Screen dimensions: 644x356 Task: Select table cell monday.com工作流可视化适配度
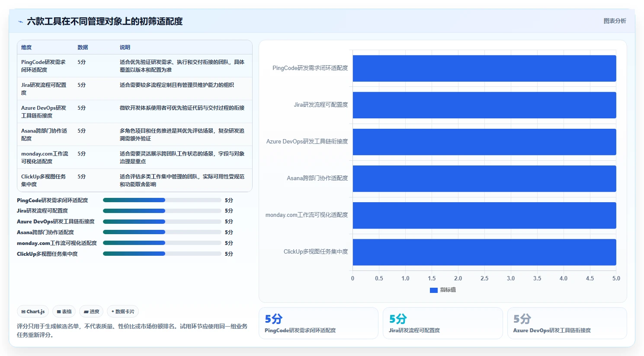pos(45,157)
